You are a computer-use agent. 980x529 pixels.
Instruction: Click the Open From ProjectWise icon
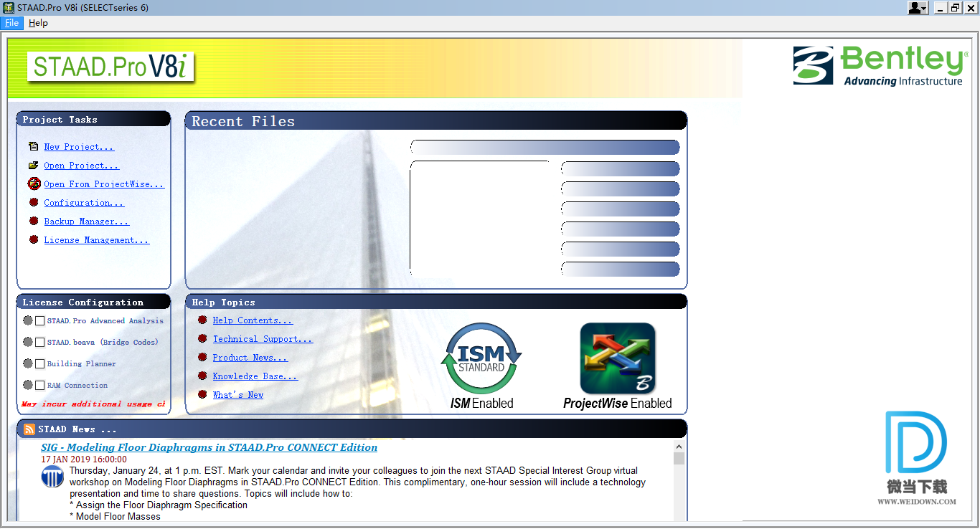34,184
